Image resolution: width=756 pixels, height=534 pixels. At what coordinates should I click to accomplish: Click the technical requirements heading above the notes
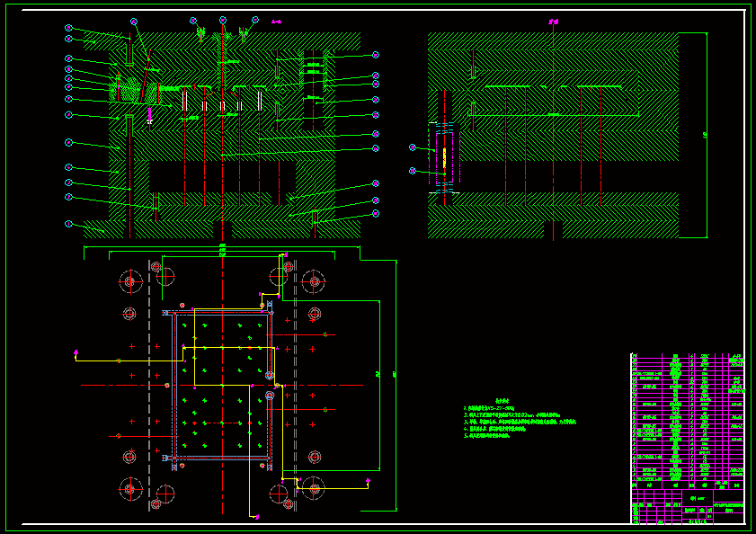coord(503,400)
